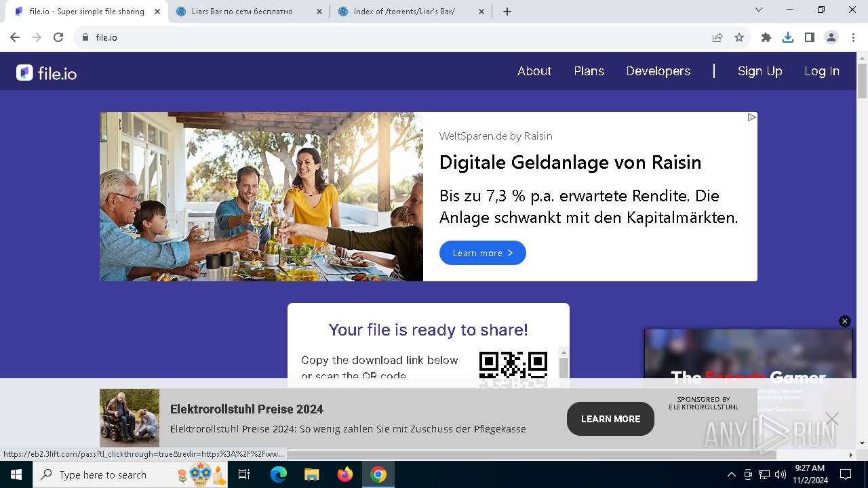Show hidden system tray icons

point(731,474)
